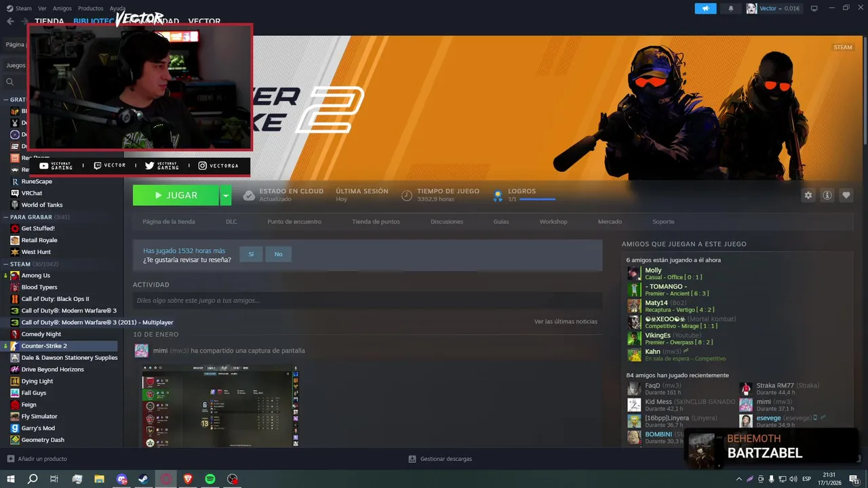Open File Explorer from the taskbar
This screenshot has height=488, width=868.
100,479
